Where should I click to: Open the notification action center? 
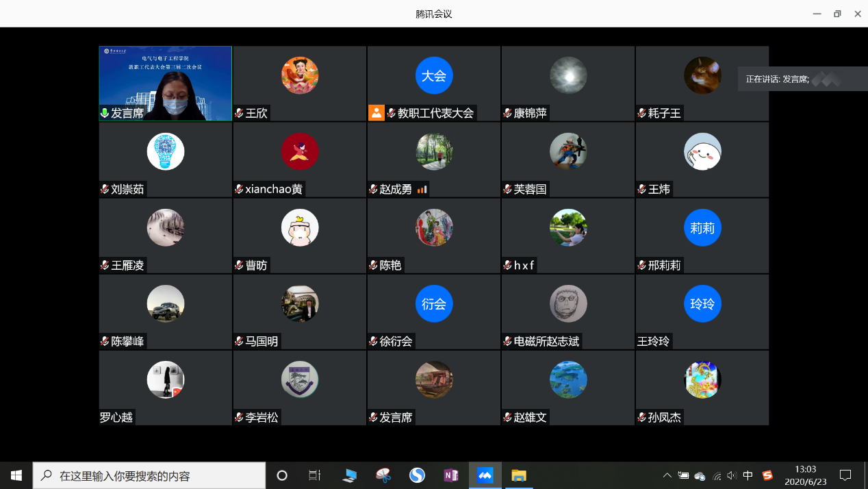tap(845, 475)
